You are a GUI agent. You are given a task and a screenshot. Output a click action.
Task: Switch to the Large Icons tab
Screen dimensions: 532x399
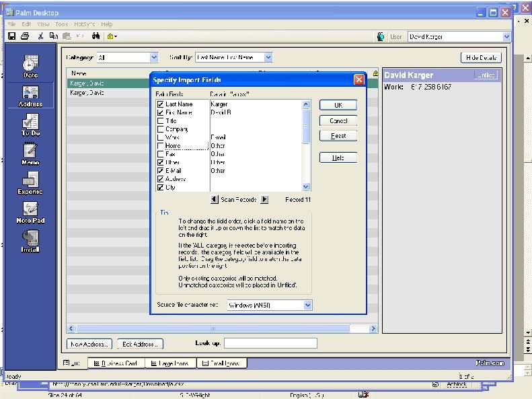[x=171, y=363]
